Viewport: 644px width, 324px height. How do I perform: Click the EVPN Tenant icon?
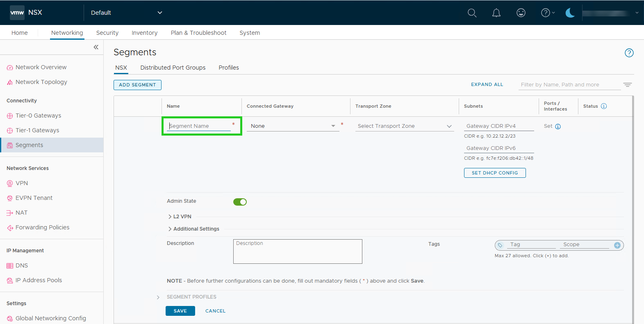pyautogui.click(x=10, y=198)
